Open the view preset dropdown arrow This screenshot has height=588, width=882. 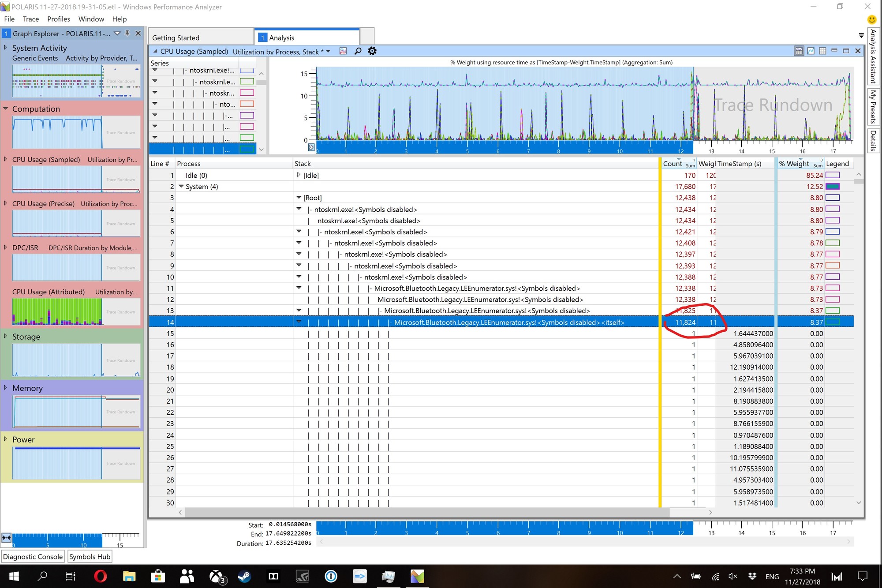pyautogui.click(x=328, y=52)
